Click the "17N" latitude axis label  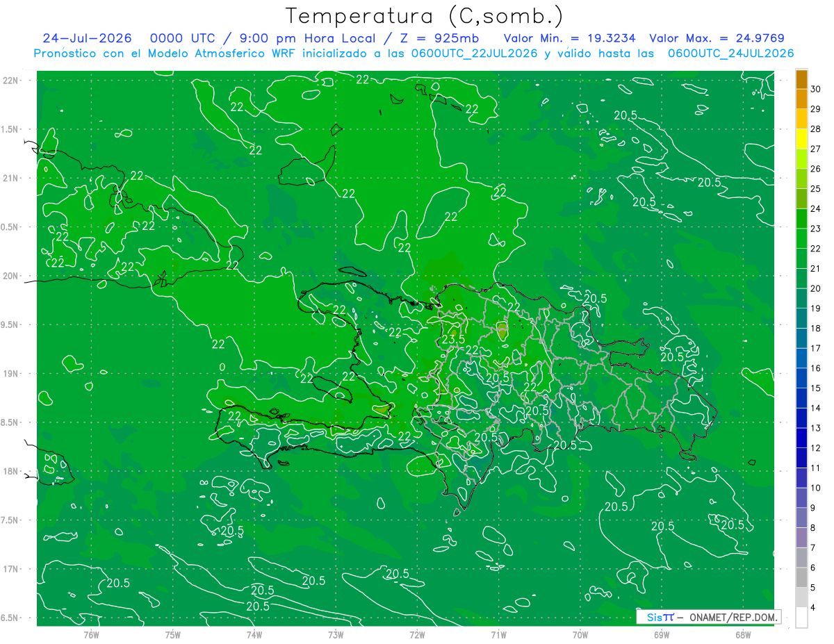[x=10, y=569]
